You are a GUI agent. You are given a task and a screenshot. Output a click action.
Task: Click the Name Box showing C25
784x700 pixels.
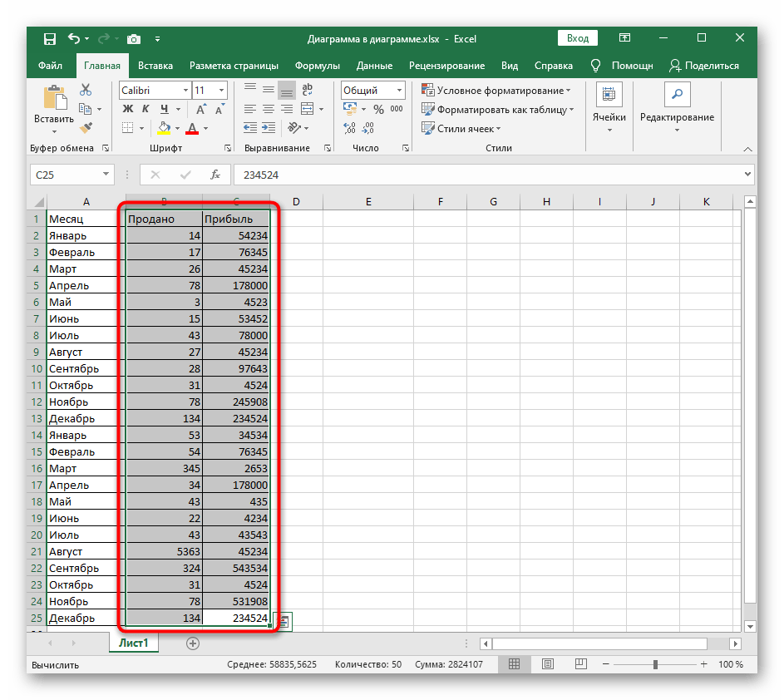click(72, 175)
